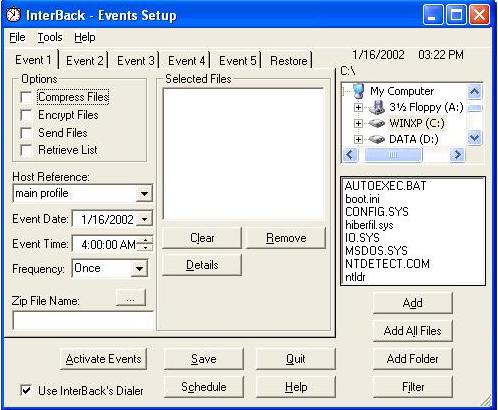Viewport: 498px width, 410px height.
Task: Switch to the Event 4 tab
Action: point(187,61)
